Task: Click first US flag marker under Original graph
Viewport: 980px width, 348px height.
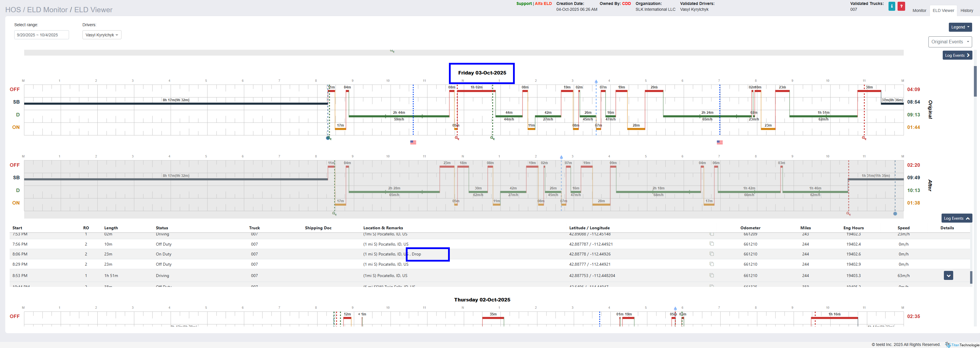Action: coord(413,143)
